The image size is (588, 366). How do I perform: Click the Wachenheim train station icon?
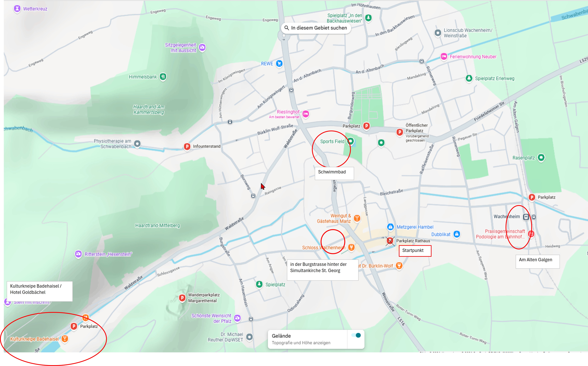click(x=526, y=217)
